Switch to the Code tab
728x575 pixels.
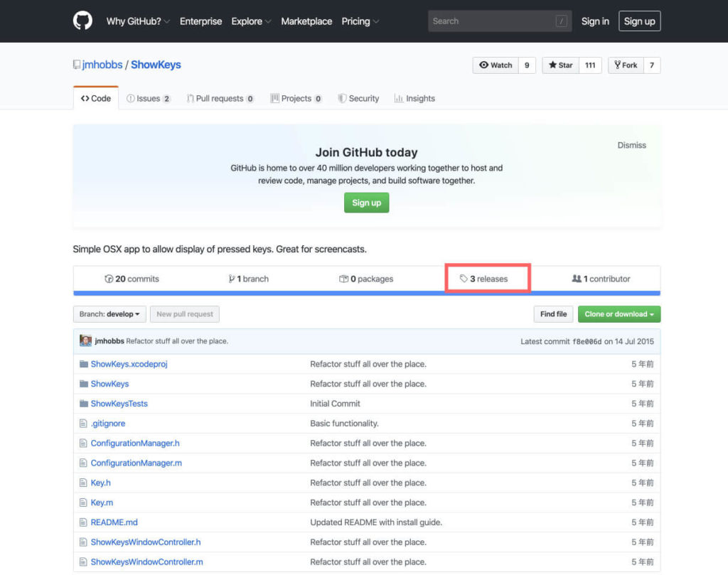pos(96,98)
